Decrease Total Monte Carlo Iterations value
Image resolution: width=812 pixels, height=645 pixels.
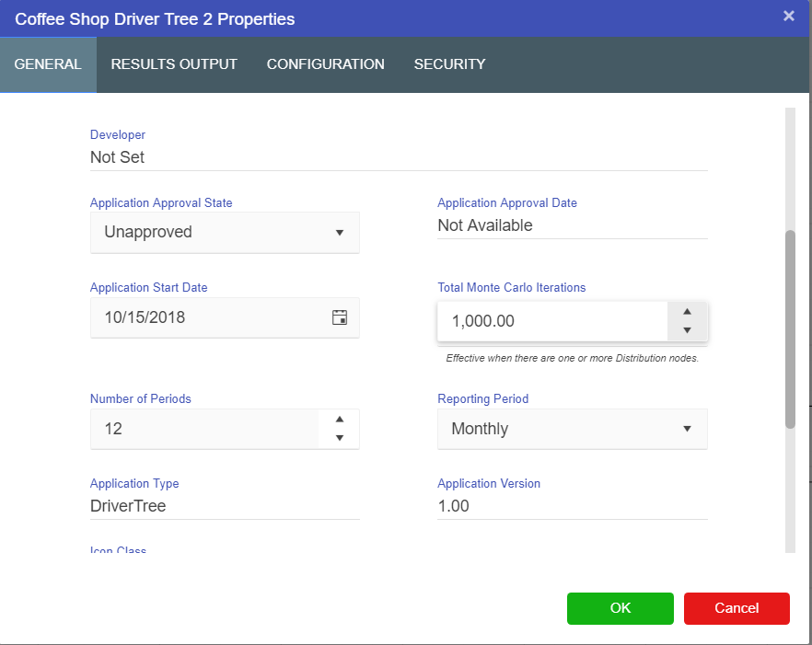(687, 330)
